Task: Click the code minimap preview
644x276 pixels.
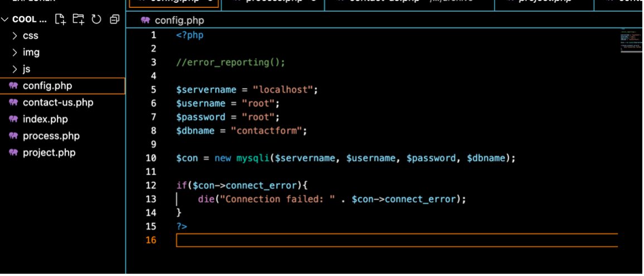Action: [x=631, y=41]
